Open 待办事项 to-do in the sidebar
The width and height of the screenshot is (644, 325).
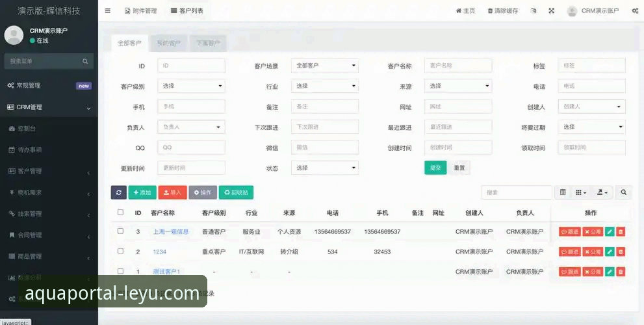coord(49,150)
